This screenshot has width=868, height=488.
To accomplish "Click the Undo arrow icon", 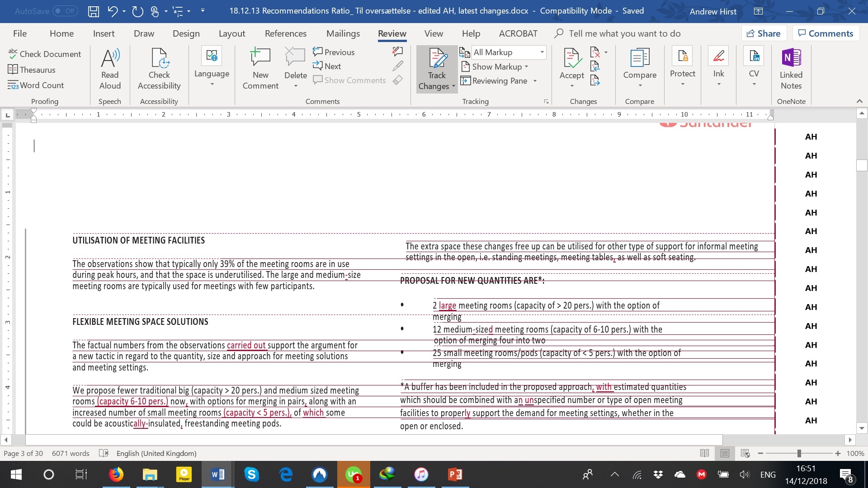I will tap(113, 11).
